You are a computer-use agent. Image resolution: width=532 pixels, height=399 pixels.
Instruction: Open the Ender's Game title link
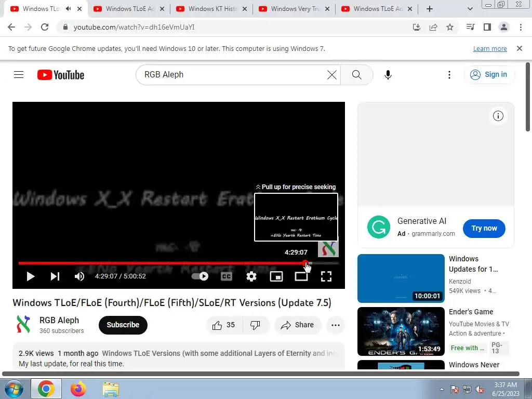coord(471,312)
